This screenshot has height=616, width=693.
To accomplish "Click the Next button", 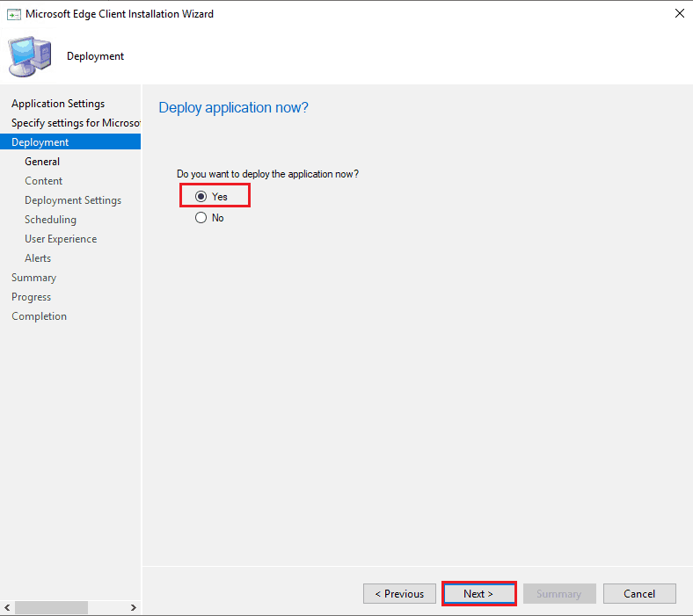I will (479, 593).
